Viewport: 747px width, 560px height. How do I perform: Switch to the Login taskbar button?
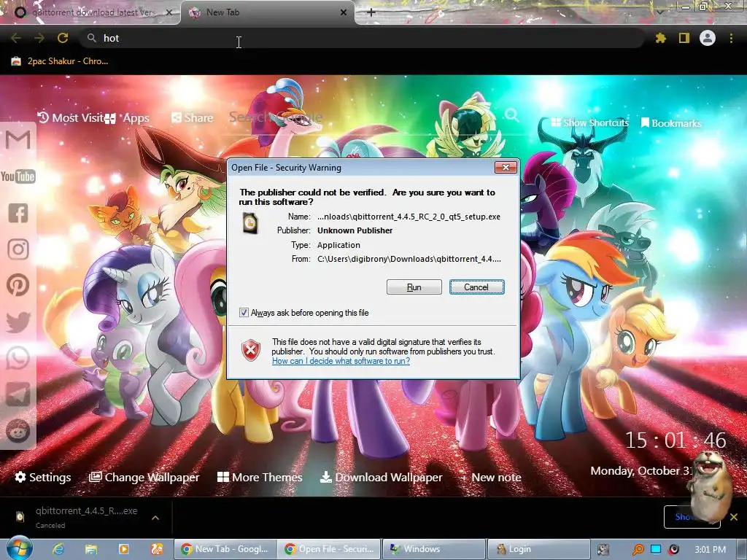point(538,549)
